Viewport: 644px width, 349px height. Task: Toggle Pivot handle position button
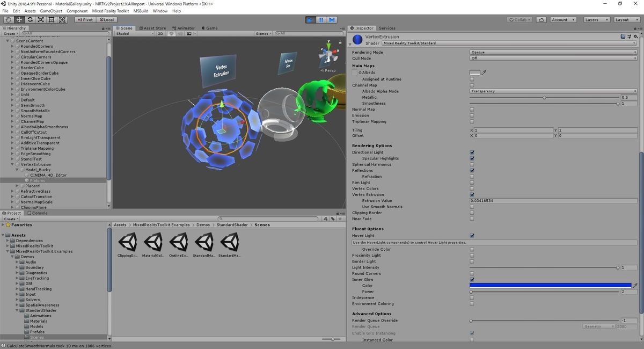(84, 20)
